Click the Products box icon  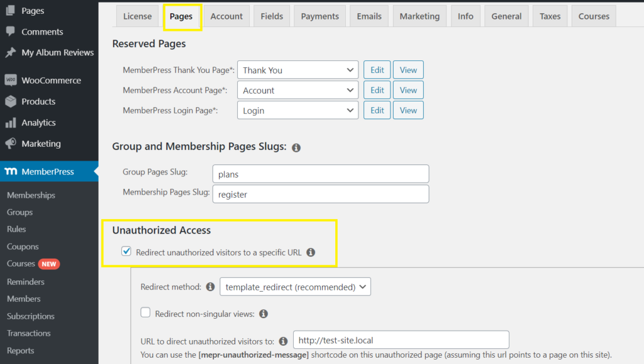[x=10, y=101]
